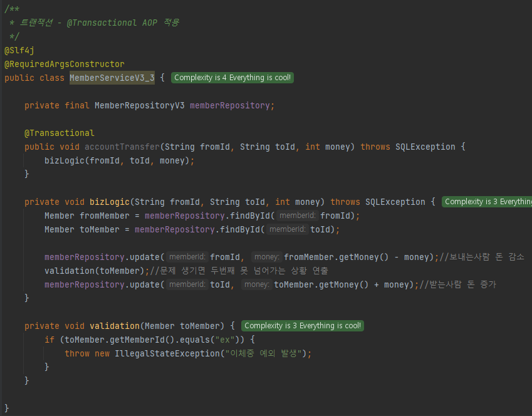Click the toMember variable in its declaration
532x416 pixels.
click(x=100, y=230)
